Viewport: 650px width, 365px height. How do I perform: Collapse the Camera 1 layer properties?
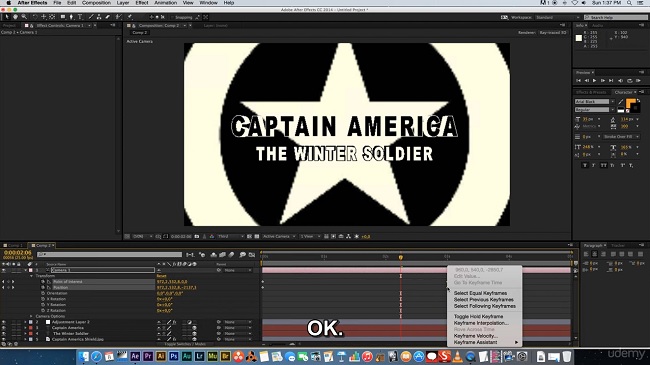tap(26, 270)
